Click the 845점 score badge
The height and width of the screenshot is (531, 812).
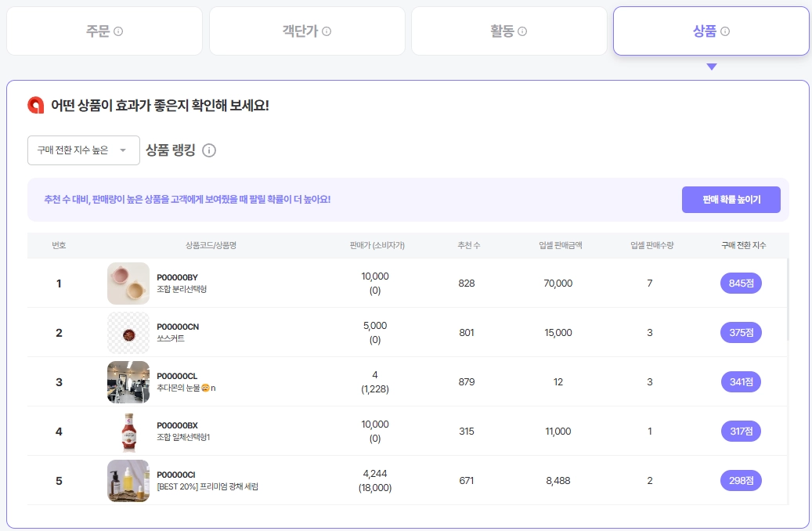pyautogui.click(x=741, y=283)
